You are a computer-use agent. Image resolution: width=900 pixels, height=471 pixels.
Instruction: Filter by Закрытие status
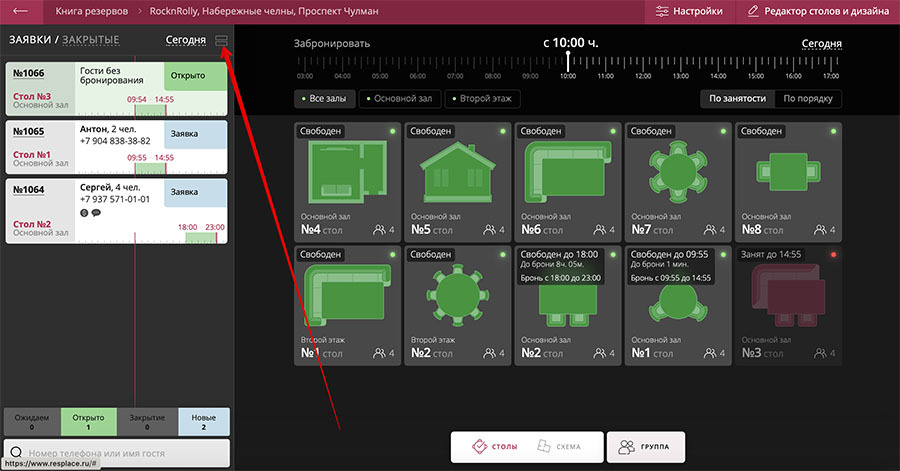coord(147,422)
